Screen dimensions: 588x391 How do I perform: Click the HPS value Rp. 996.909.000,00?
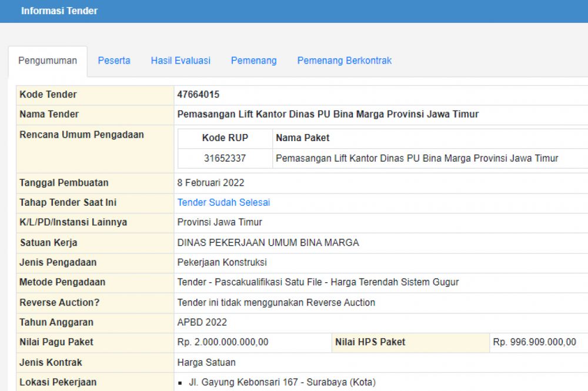pyautogui.click(x=534, y=342)
